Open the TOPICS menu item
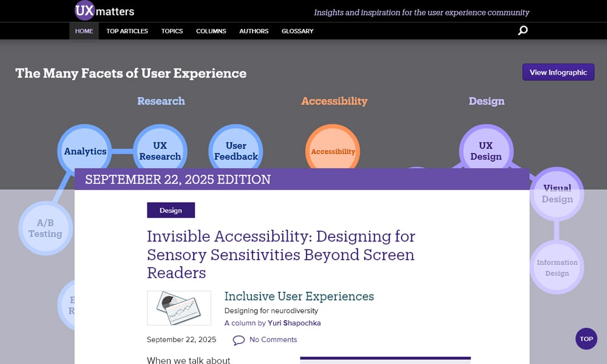This screenshot has width=607, height=364. [x=172, y=31]
